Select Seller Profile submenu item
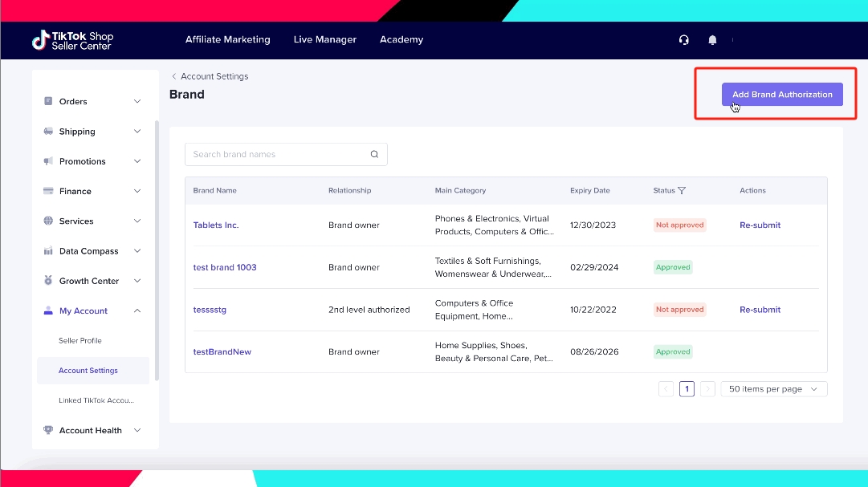The image size is (868, 487). coord(80,340)
